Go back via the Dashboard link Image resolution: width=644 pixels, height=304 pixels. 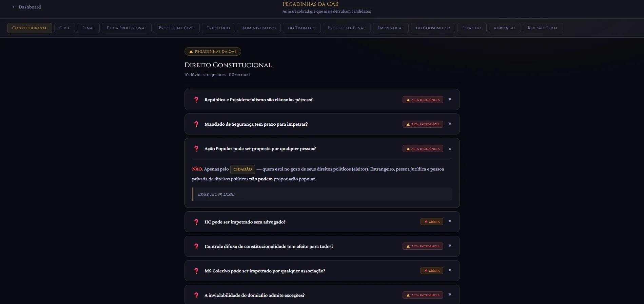(27, 7)
